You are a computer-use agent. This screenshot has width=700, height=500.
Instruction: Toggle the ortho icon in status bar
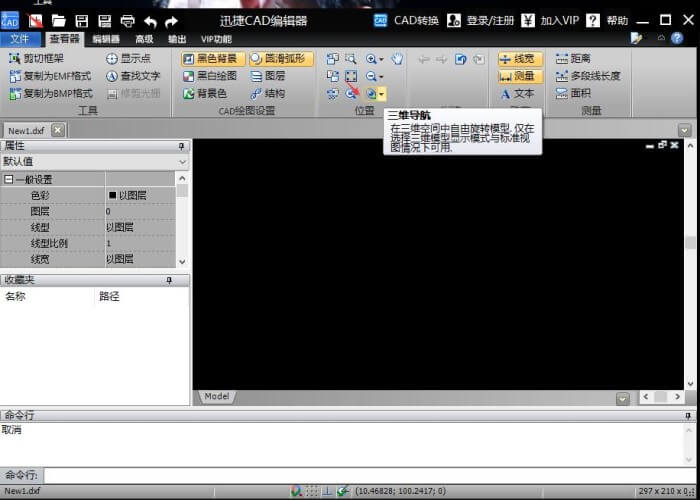point(327,492)
